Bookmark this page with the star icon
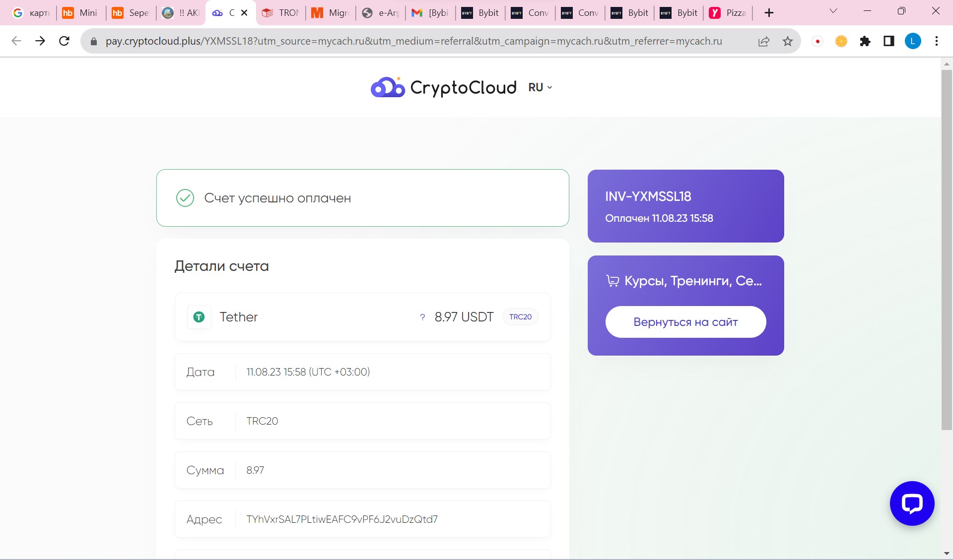953x560 pixels. point(788,41)
